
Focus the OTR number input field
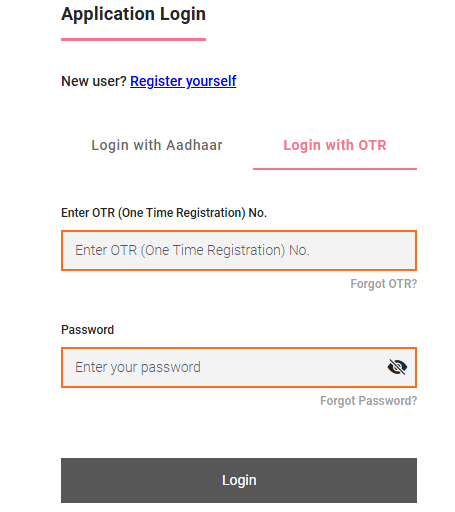coord(239,250)
